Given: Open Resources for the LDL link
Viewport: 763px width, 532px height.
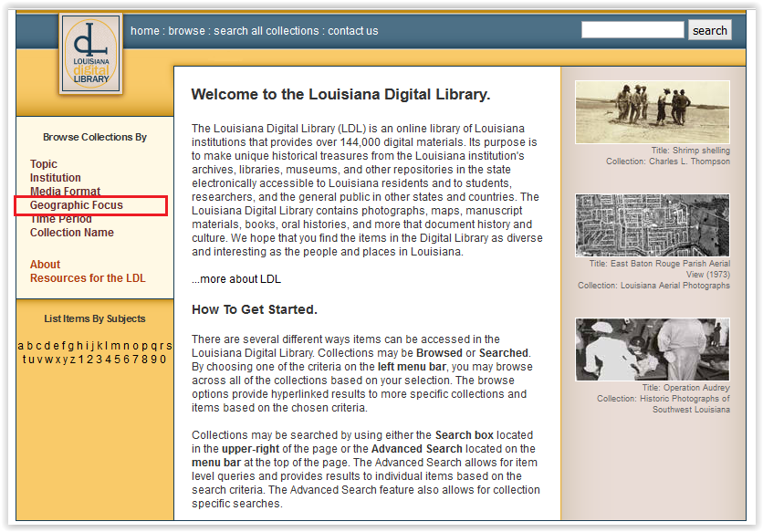Looking at the screenshot, I should pos(89,278).
